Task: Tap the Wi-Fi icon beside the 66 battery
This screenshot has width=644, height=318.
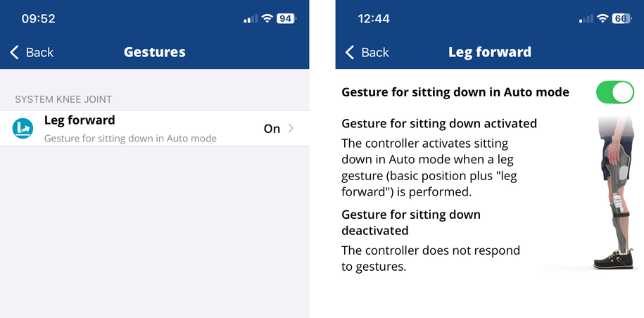Action: coord(602,19)
